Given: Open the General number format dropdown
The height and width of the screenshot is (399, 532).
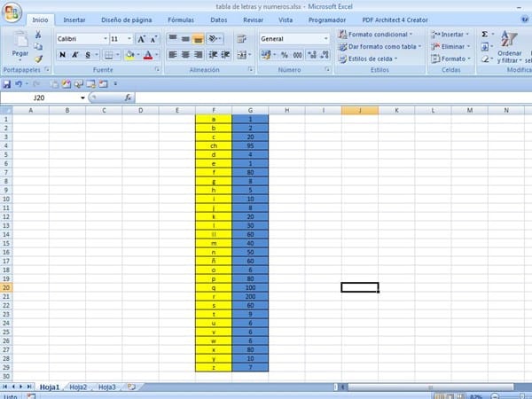Looking at the screenshot, I should (x=325, y=39).
